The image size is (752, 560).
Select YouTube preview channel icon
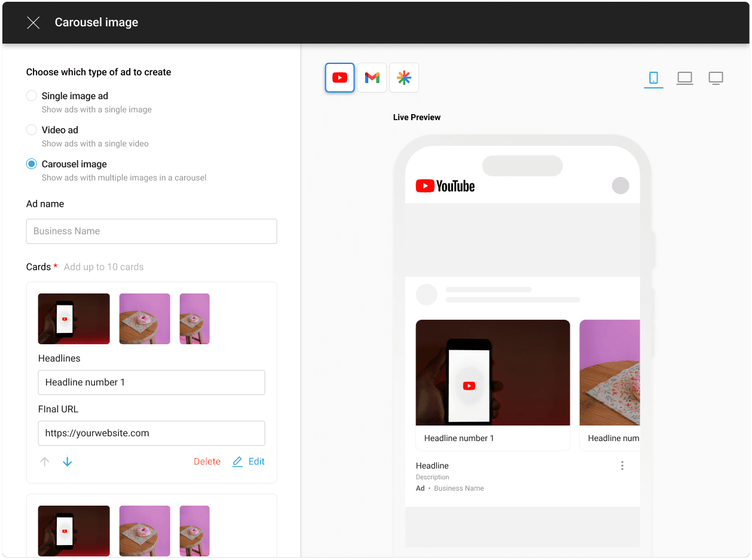click(340, 78)
